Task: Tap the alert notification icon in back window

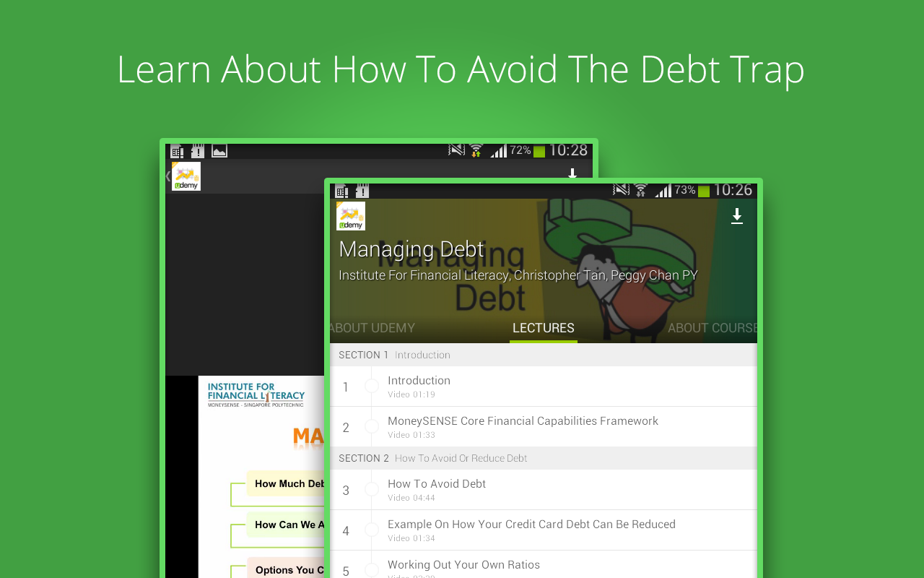Action: (x=198, y=151)
